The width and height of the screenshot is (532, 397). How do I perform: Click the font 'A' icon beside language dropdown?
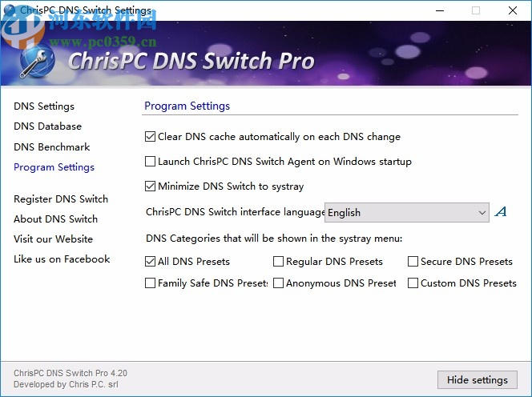[501, 212]
